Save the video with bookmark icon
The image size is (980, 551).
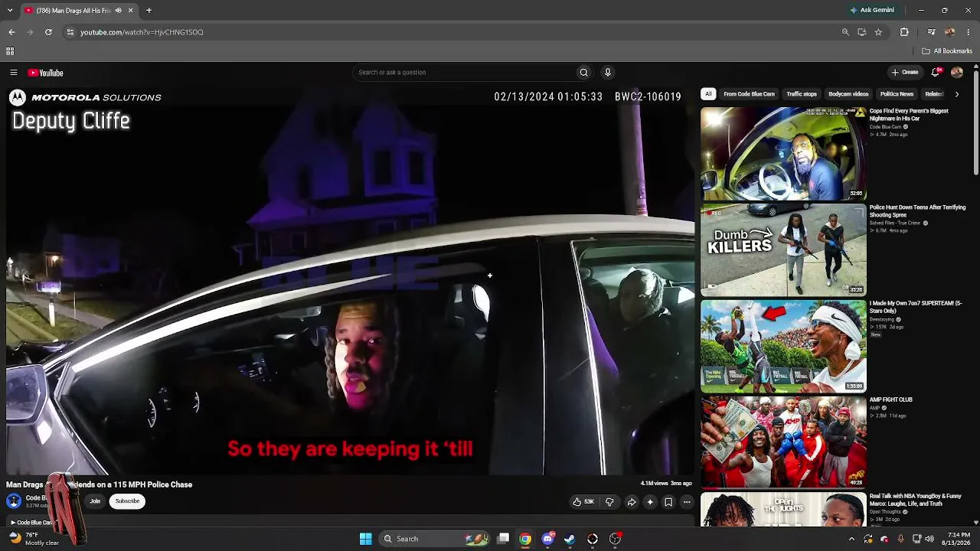tap(668, 502)
